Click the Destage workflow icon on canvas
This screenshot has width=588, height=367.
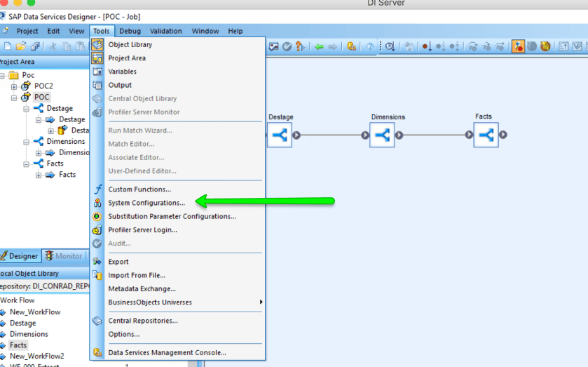[280, 135]
